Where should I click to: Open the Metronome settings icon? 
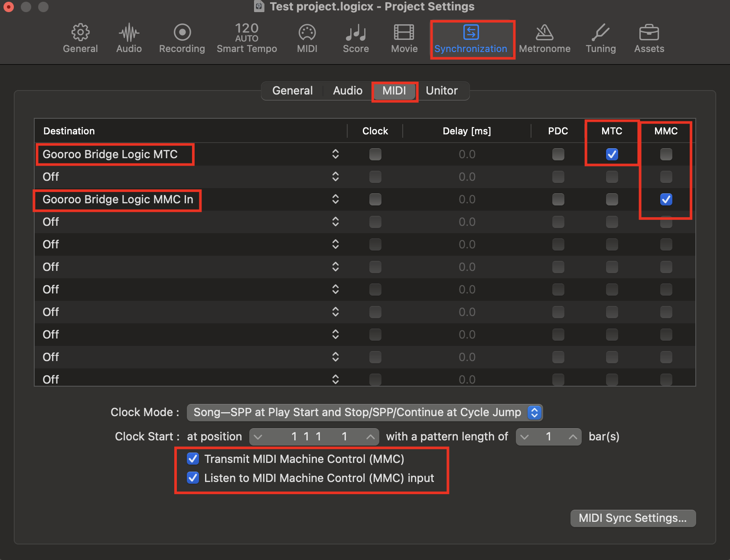pos(544,32)
